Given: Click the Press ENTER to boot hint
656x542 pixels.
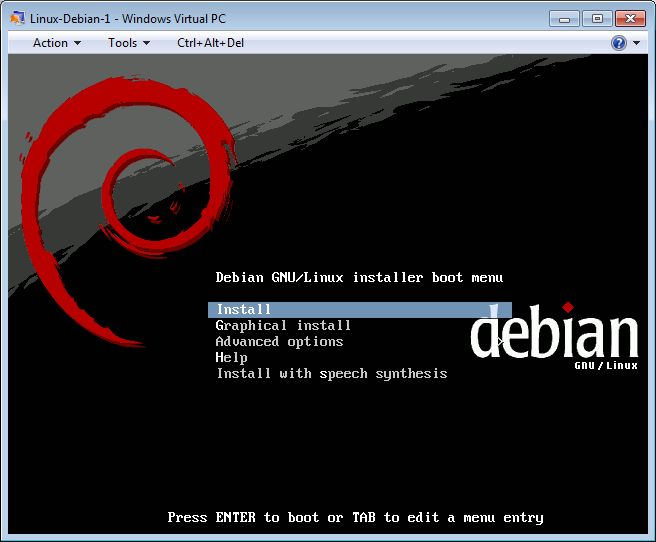Looking at the screenshot, I should click(355, 517).
